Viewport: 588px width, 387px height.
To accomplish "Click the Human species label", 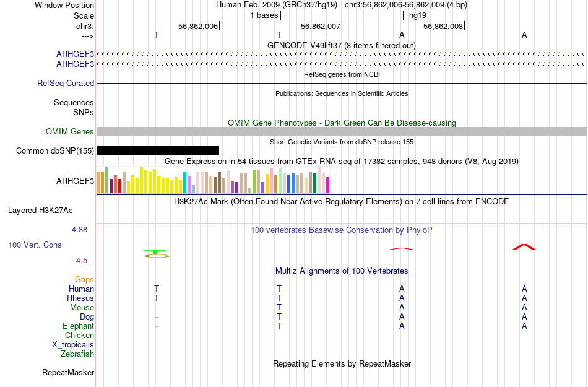I will 81,289.
